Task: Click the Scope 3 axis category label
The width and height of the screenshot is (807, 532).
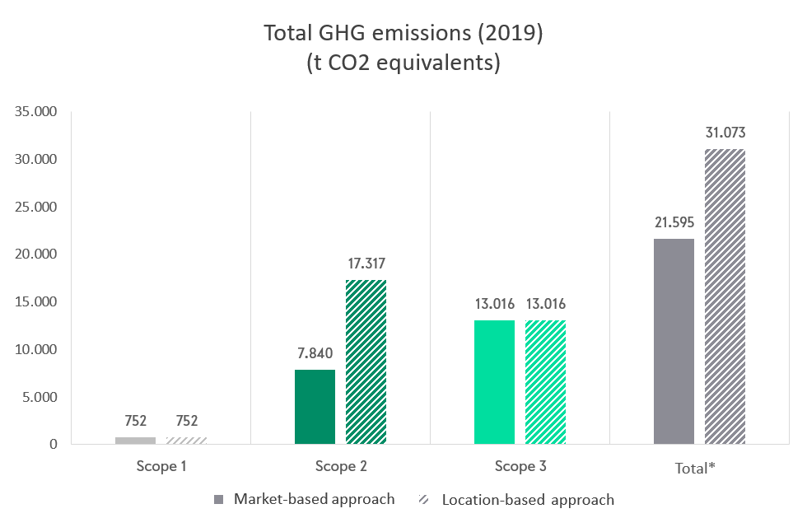Action: click(x=520, y=466)
